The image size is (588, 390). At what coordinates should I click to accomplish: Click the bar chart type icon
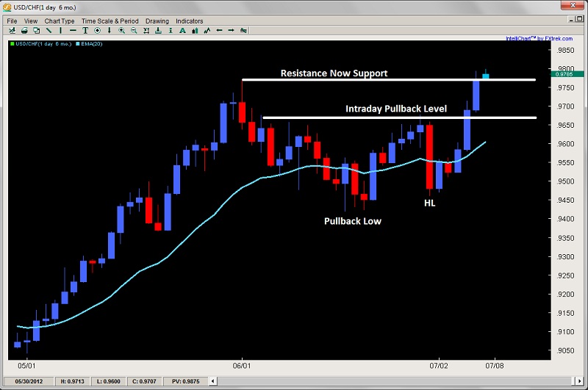pyautogui.click(x=195, y=30)
